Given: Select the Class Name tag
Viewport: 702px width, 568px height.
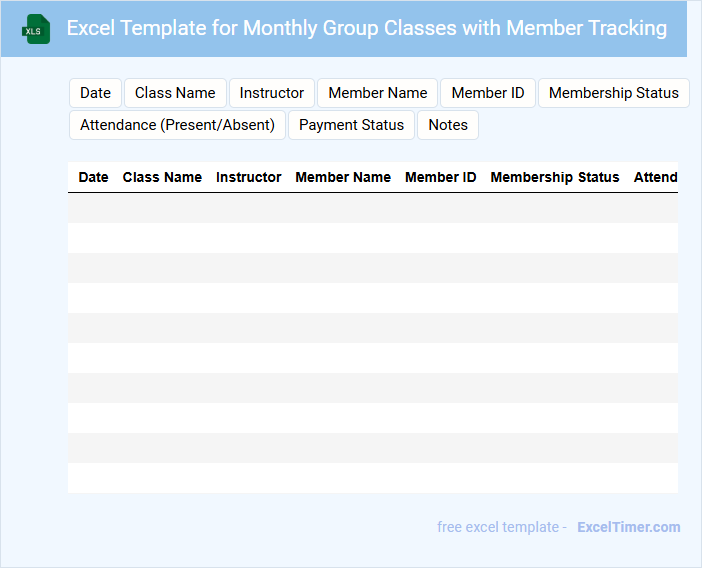Looking at the screenshot, I should coord(175,93).
